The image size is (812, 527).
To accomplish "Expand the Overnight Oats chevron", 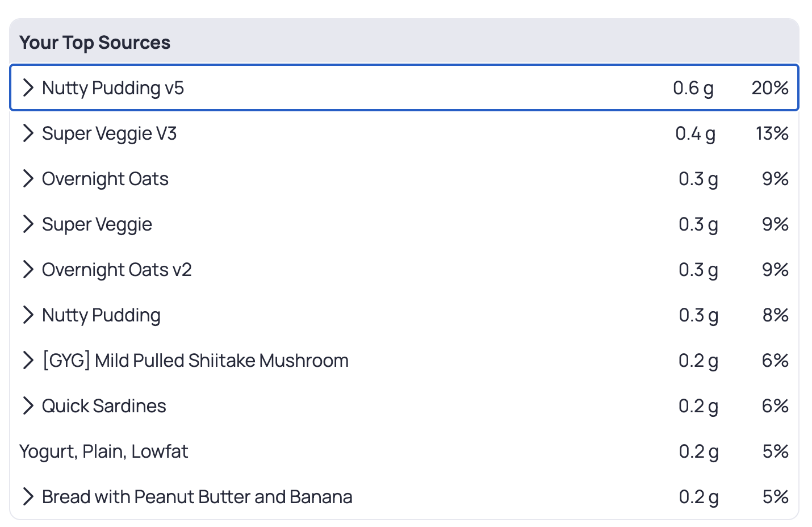I will pos(28,179).
